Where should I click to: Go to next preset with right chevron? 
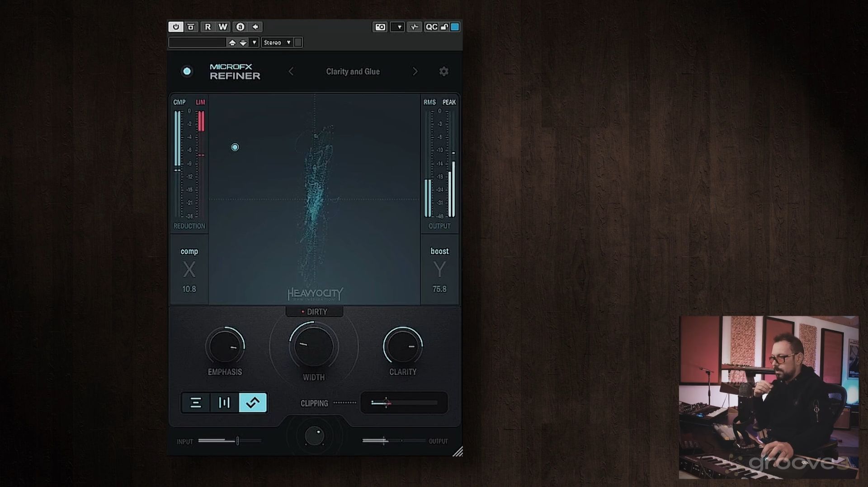click(415, 71)
